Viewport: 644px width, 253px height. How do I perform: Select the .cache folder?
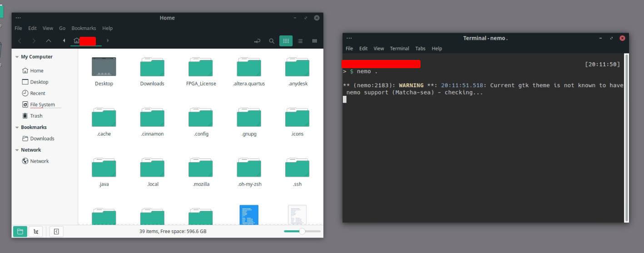click(x=104, y=117)
